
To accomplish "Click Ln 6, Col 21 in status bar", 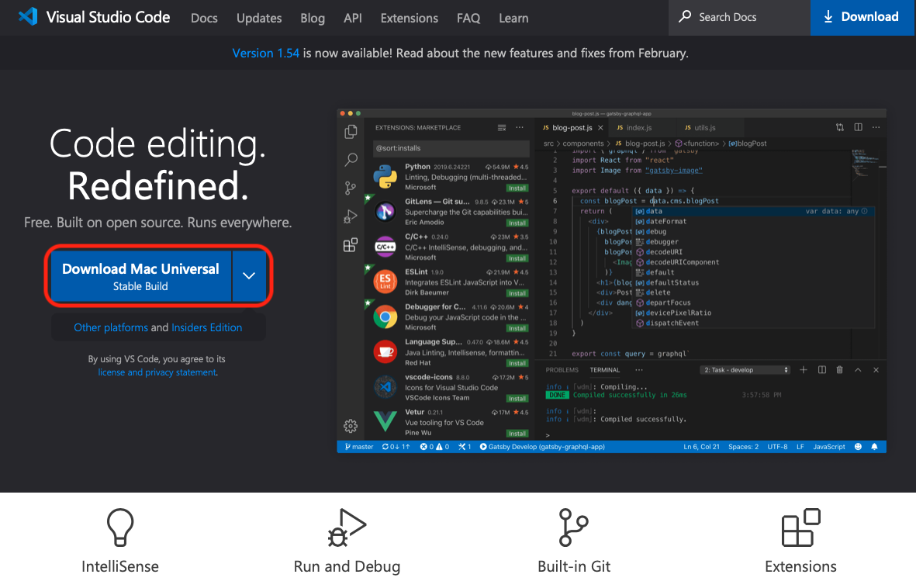I will pos(702,447).
